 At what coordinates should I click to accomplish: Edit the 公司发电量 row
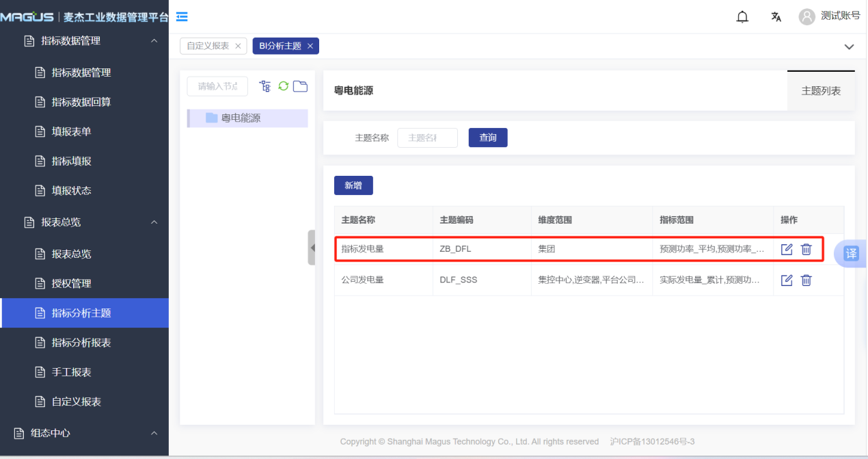point(787,280)
